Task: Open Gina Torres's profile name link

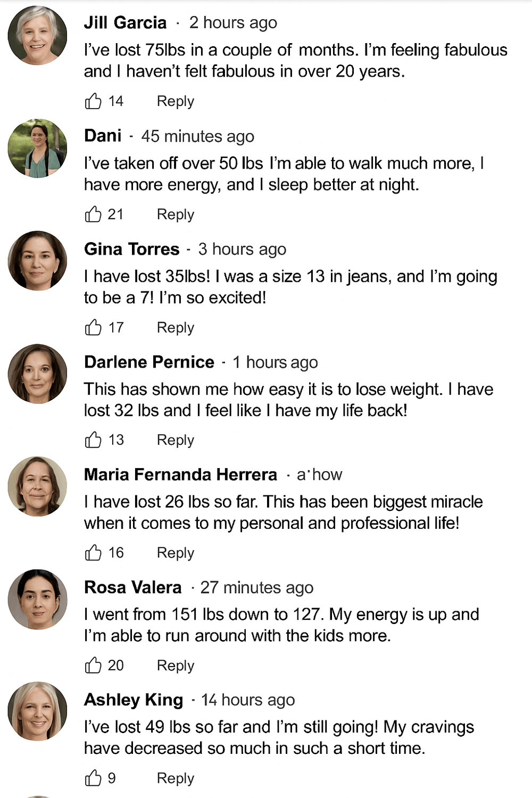Action: pyautogui.click(x=132, y=249)
